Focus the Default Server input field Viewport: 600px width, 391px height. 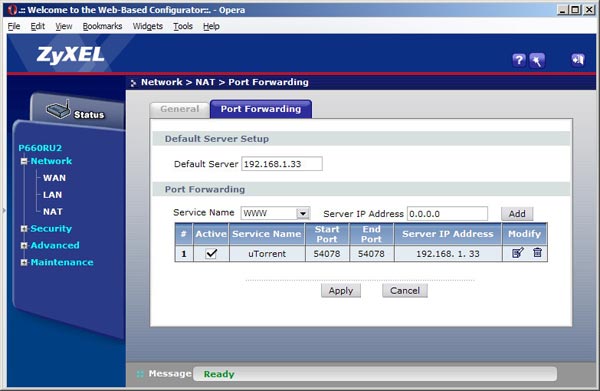click(x=282, y=164)
